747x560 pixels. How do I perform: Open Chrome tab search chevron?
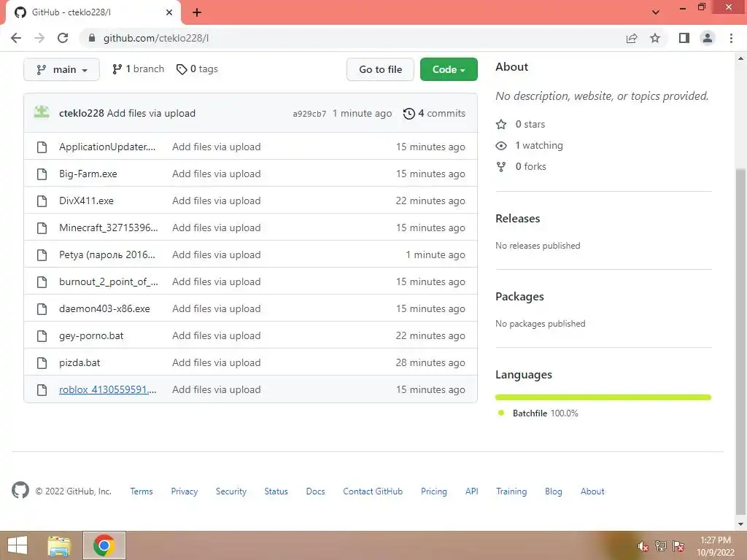tap(656, 12)
